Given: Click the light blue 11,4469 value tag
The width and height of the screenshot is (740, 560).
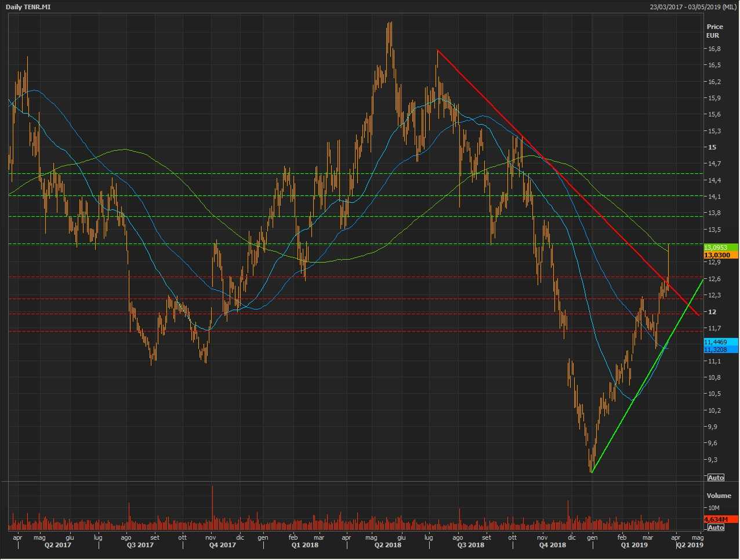Looking at the screenshot, I should coord(720,342).
